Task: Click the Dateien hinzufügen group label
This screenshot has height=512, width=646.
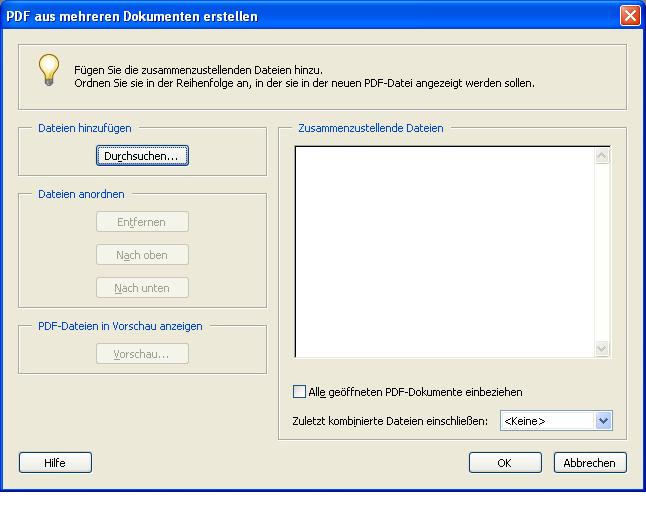Action: tap(85, 128)
